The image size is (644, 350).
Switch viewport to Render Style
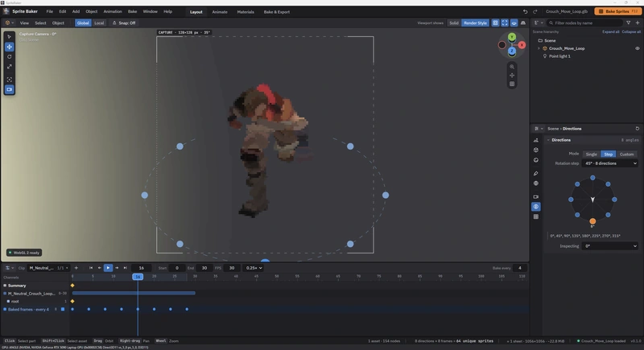click(475, 23)
